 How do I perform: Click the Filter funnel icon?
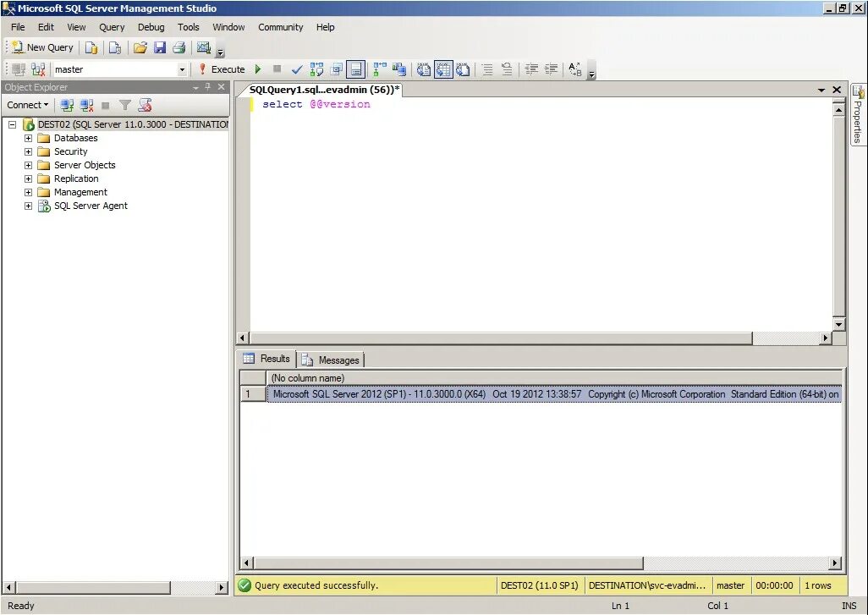[x=125, y=105]
